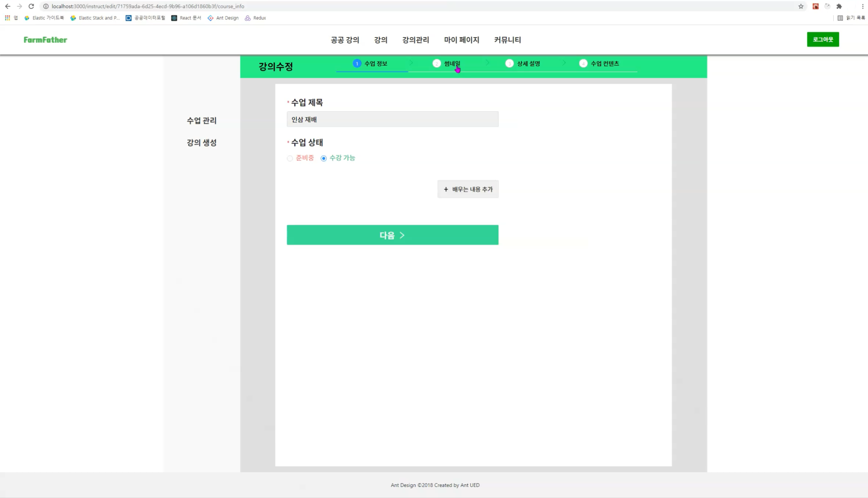The width and height of the screenshot is (868, 498).
Task: Click the 수업 제목 input field
Action: (x=392, y=119)
